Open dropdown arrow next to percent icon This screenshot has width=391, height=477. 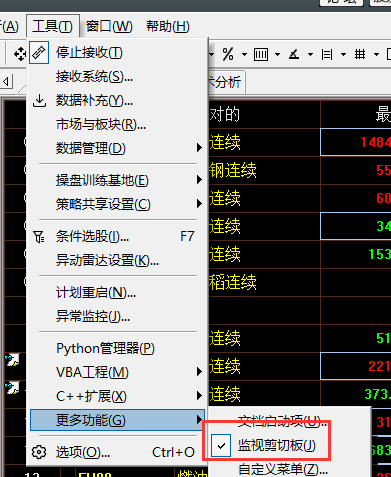tap(245, 54)
